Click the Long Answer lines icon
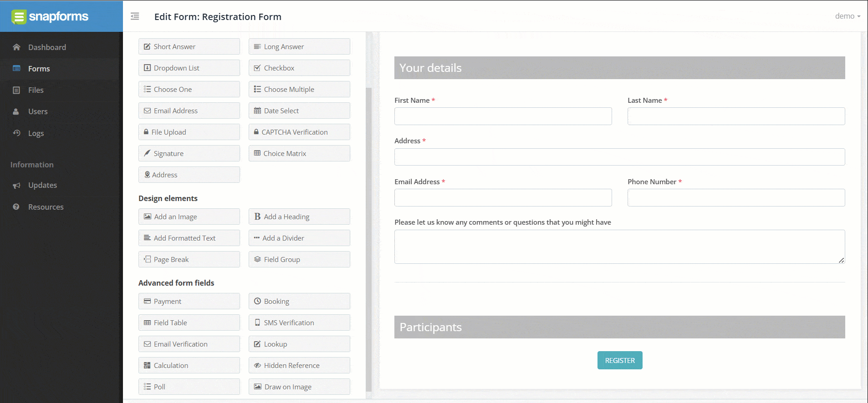 tap(257, 46)
